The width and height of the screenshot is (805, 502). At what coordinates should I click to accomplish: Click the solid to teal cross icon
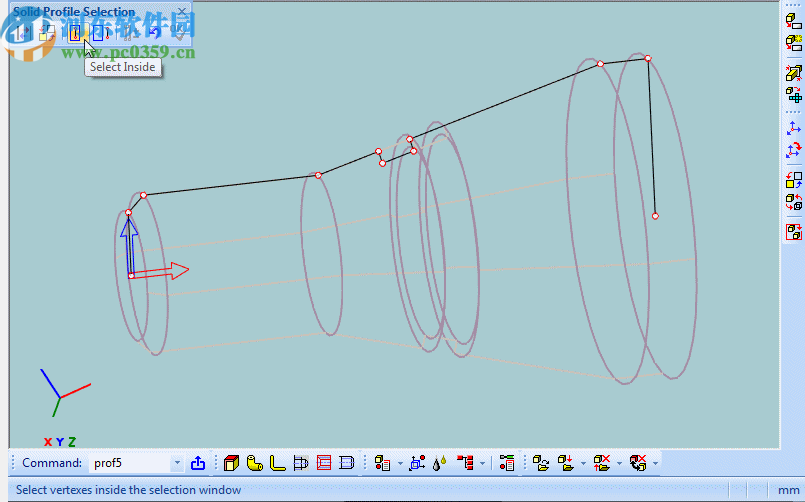point(794,95)
